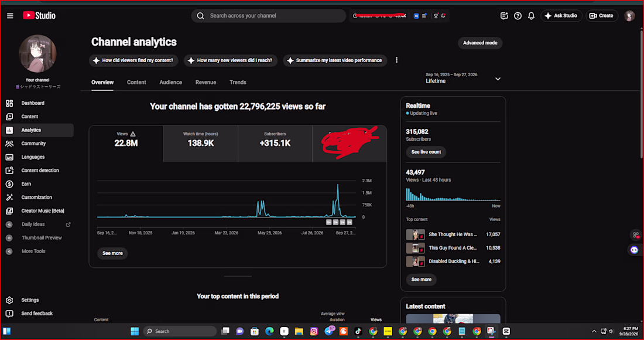644x340 pixels.
Task: Select the Watch time (hours) metric card
Action: [200, 144]
